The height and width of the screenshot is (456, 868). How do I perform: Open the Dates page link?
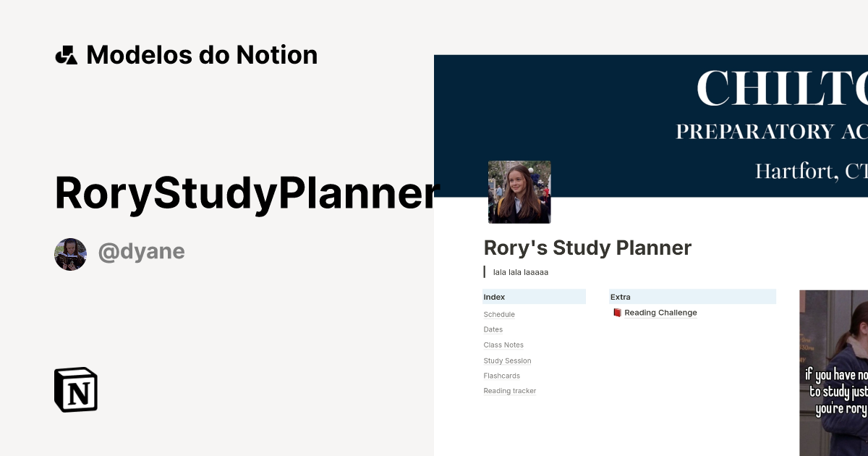[493, 329]
